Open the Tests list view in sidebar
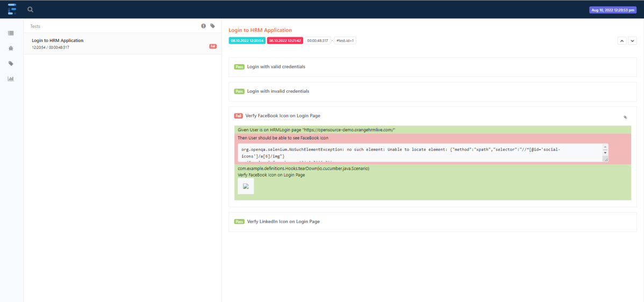 11,33
